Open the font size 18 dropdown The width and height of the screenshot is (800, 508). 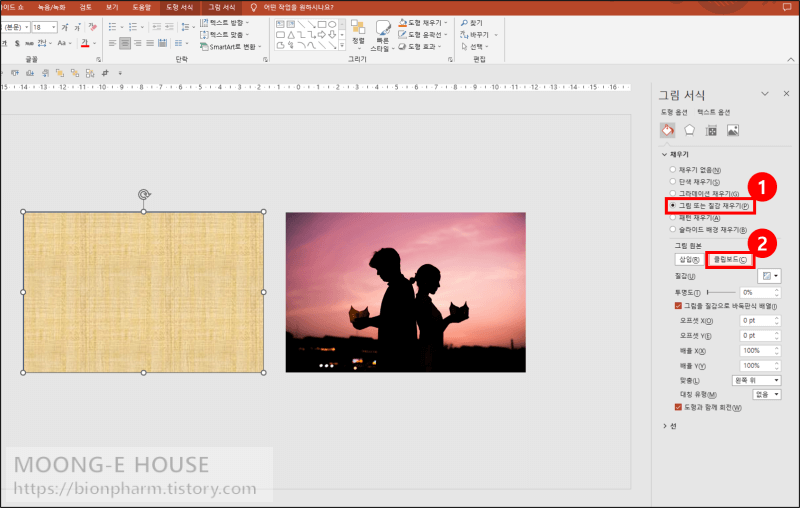[x=54, y=27]
